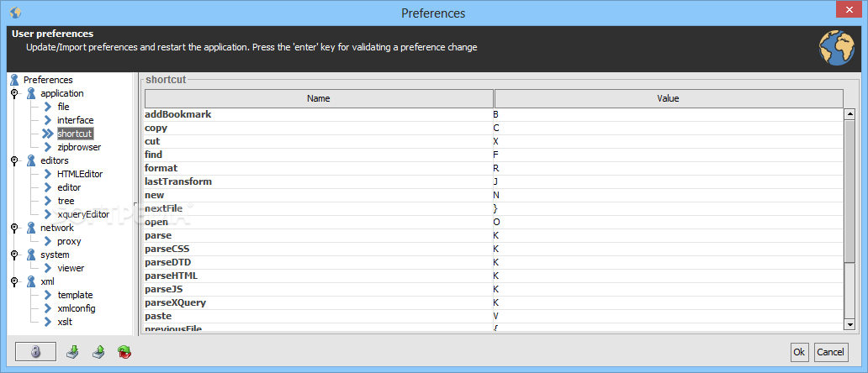Click the Ok button

pos(799,352)
